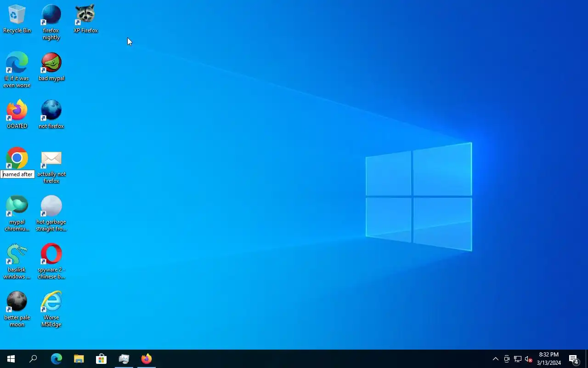
Task: Select the GOATED Firefox shortcut
Action: tap(17, 115)
